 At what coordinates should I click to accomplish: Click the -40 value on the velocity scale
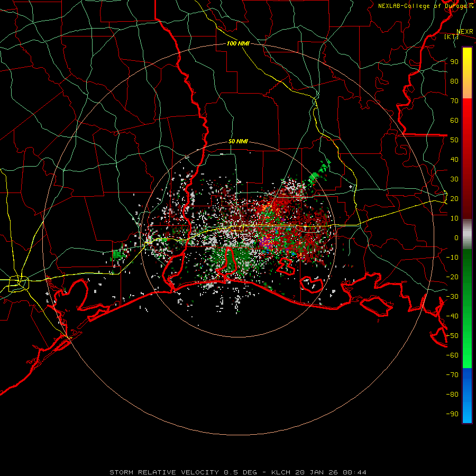click(x=452, y=316)
